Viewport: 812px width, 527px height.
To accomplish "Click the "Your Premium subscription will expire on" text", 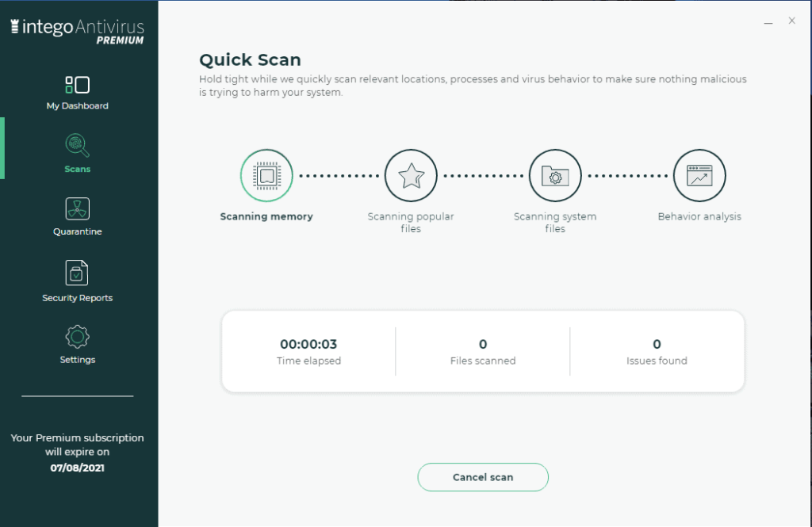I will (77, 445).
